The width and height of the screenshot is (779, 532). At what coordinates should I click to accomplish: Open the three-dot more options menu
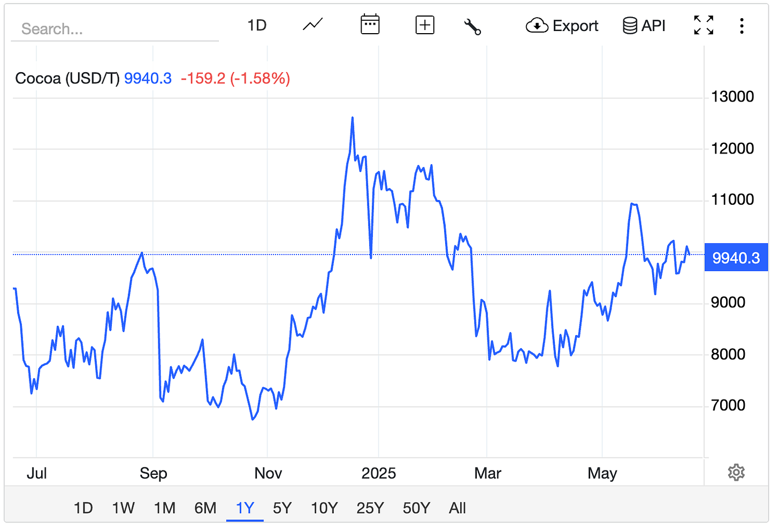(742, 26)
